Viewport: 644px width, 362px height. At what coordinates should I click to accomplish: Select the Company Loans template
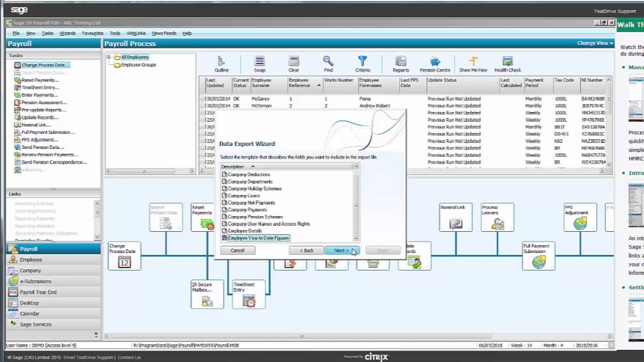(244, 196)
